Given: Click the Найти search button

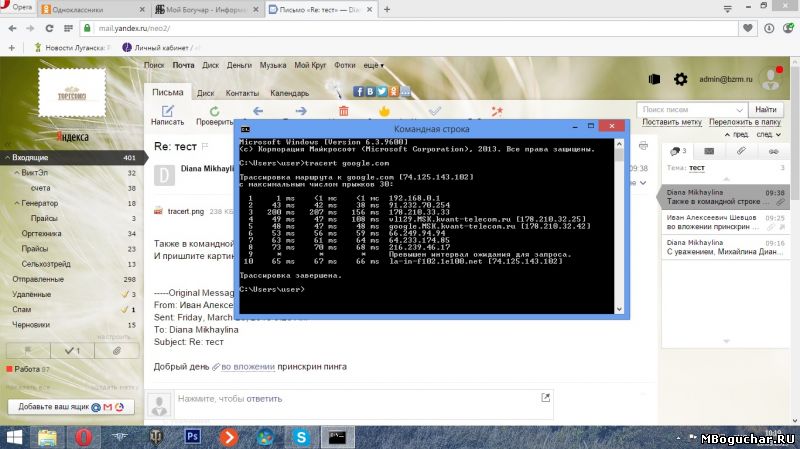Looking at the screenshot, I should (765, 109).
